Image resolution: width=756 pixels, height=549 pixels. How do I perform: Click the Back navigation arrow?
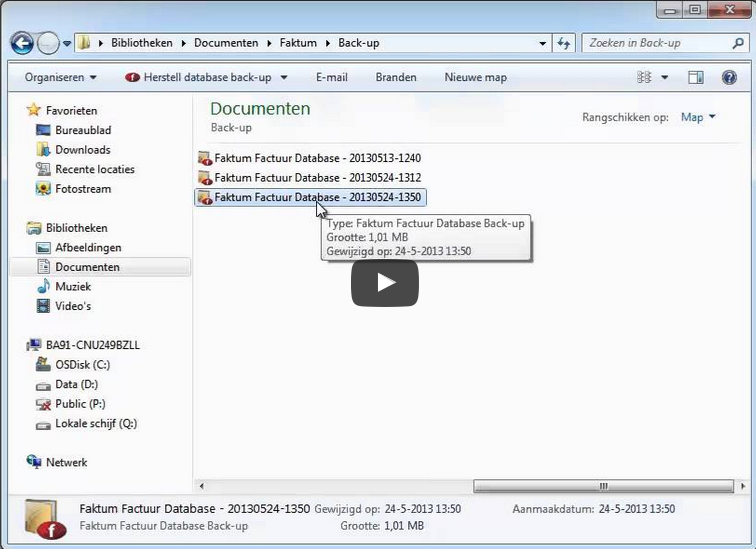click(22, 43)
